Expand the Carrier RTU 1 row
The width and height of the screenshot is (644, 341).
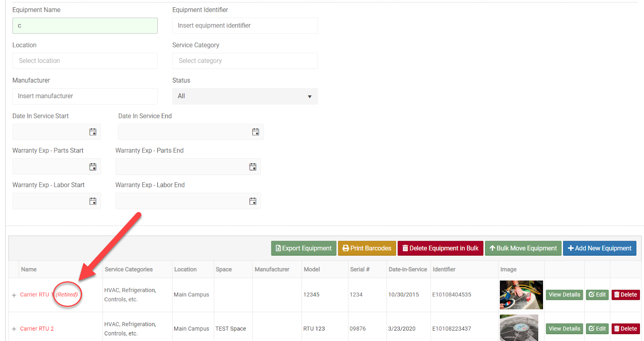pyautogui.click(x=14, y=295)
